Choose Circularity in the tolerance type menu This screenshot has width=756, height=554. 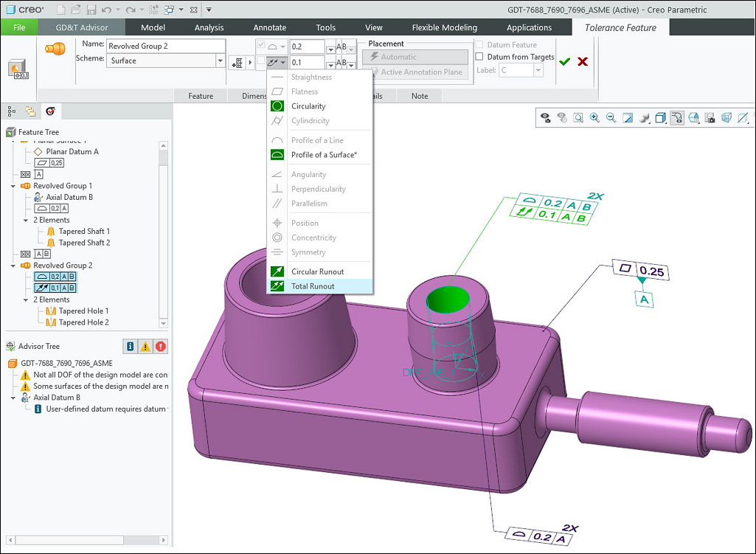point(319,106)
